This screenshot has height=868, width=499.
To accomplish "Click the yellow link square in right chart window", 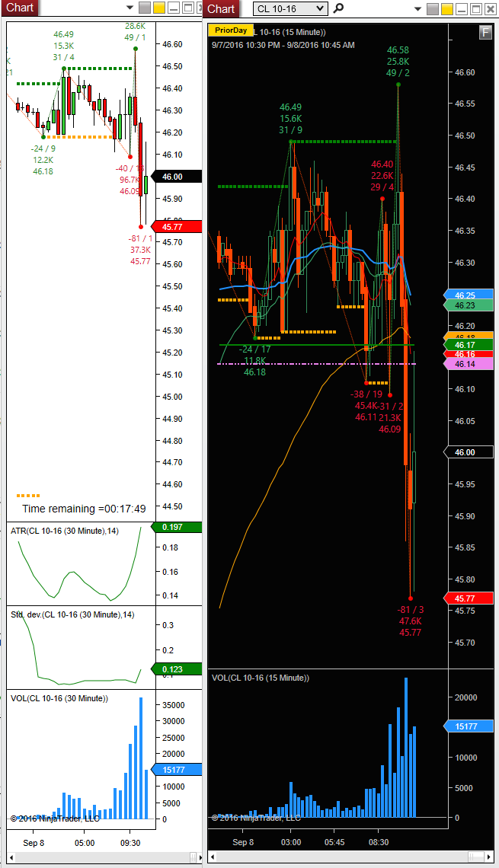I will (x=447, y=9).
